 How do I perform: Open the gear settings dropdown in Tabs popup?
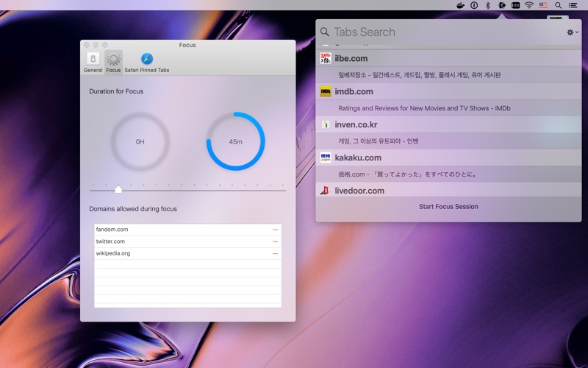[x=573, y=32]
